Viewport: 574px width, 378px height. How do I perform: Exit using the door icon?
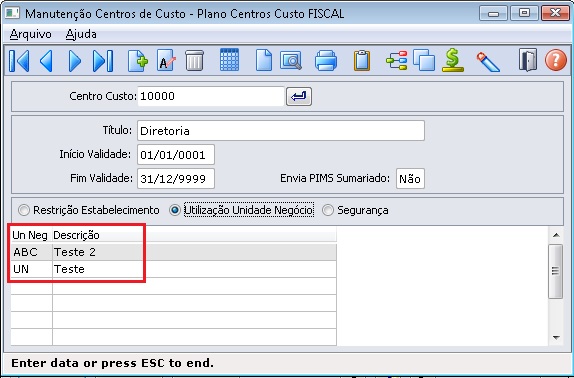(528, 60)
